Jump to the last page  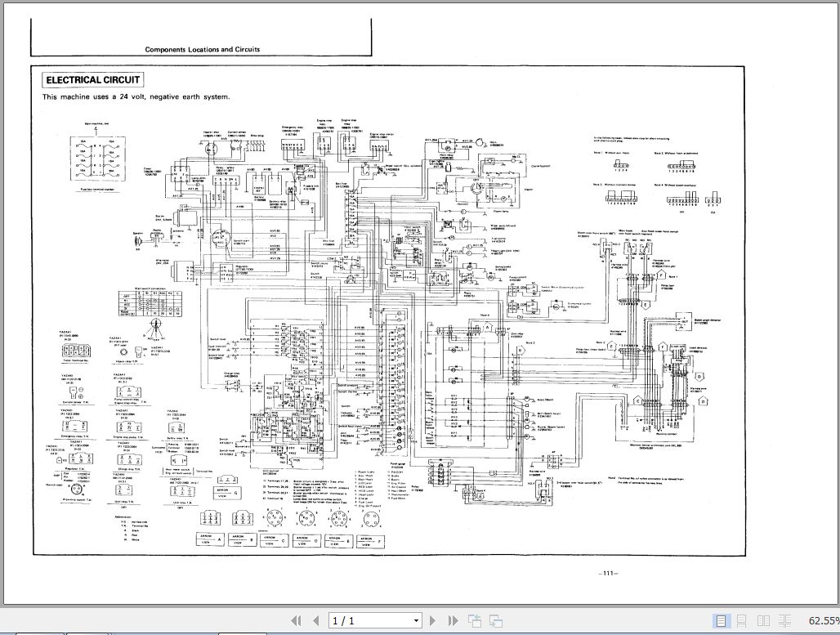click(x=452, y=621)
